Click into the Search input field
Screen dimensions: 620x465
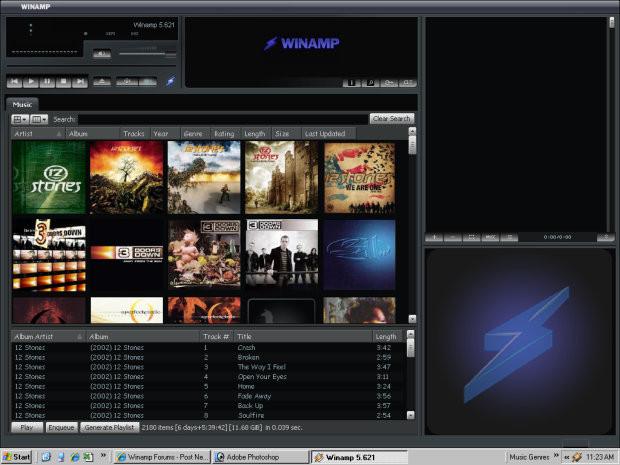[x=223, y=119]
